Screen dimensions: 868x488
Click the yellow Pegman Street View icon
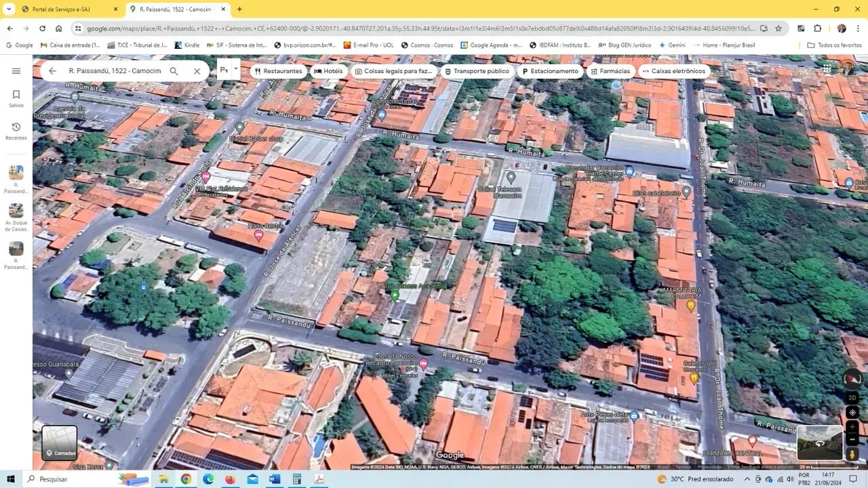(x=852, y=454)
